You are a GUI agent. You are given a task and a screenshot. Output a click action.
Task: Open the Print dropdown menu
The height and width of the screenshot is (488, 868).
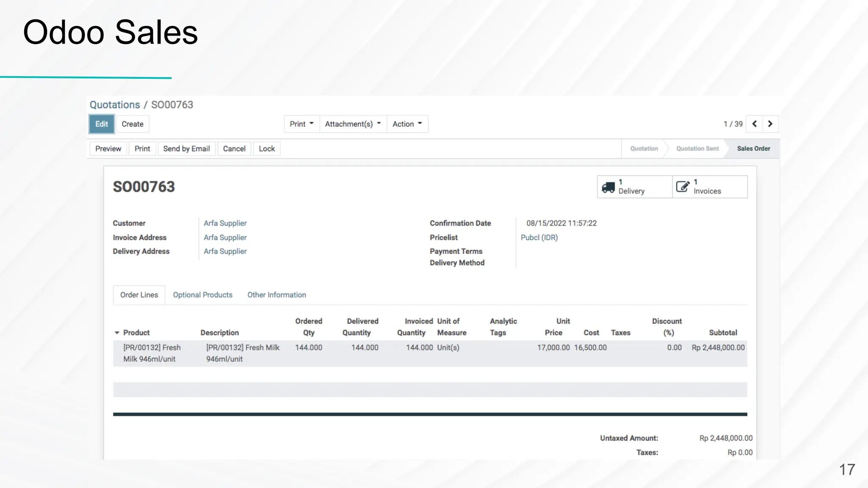point(302,124)
